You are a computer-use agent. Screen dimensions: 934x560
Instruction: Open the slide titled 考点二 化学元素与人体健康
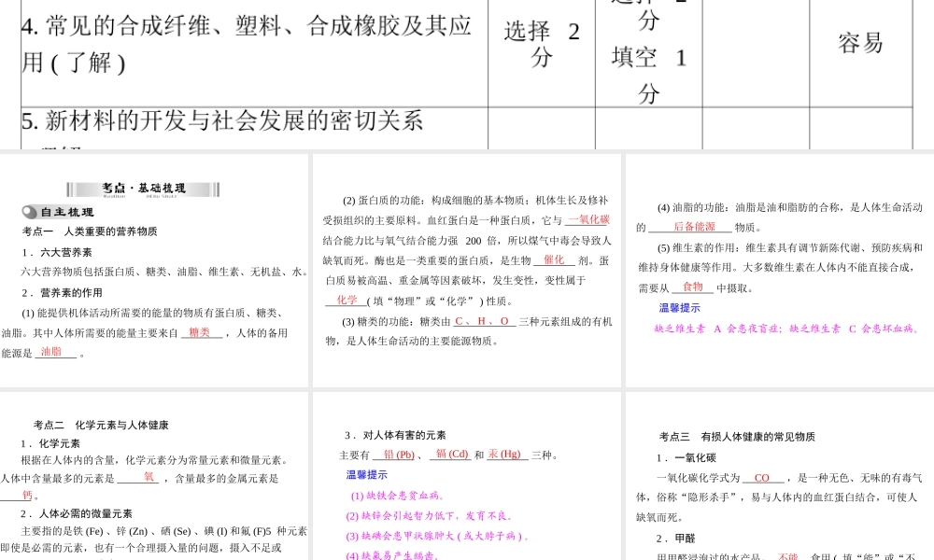(x=154, y=476)
